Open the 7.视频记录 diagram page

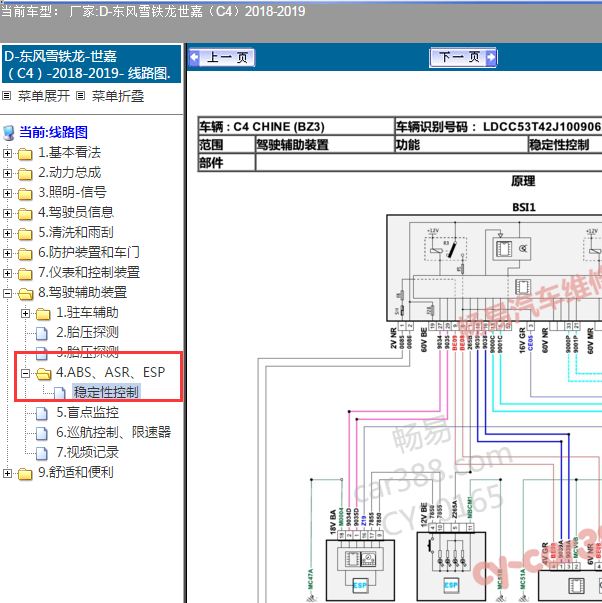(x=87, y=452)
